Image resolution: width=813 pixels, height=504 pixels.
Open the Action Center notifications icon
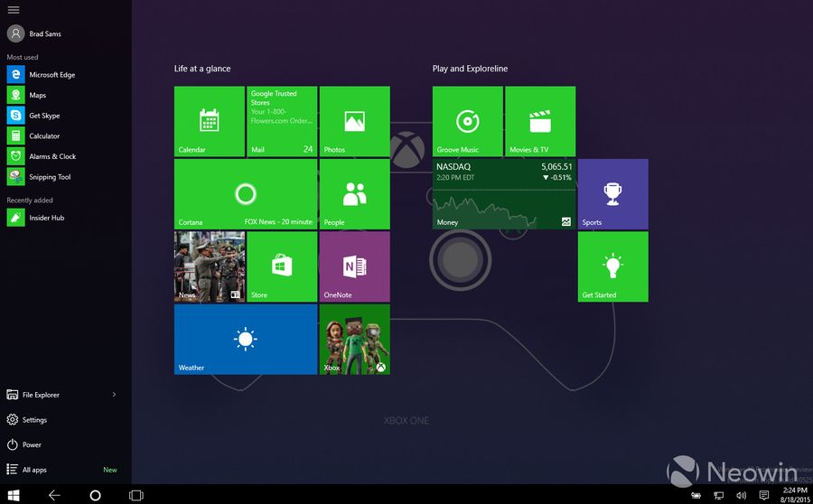click(763, 495)
